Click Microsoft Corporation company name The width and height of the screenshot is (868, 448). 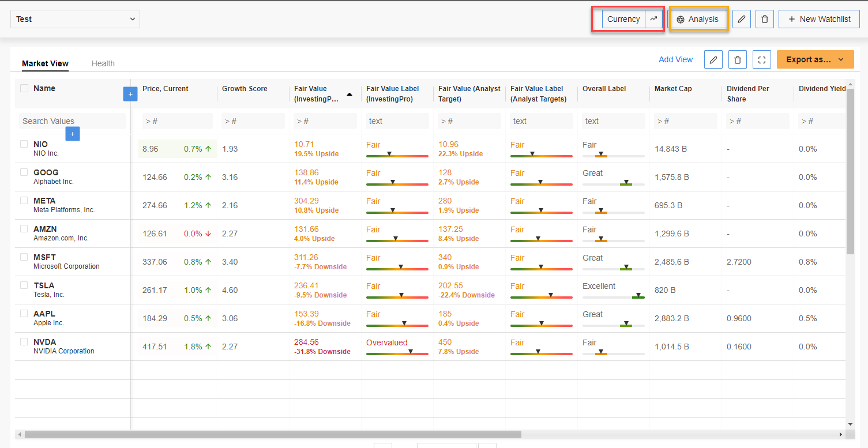(66, 266)
